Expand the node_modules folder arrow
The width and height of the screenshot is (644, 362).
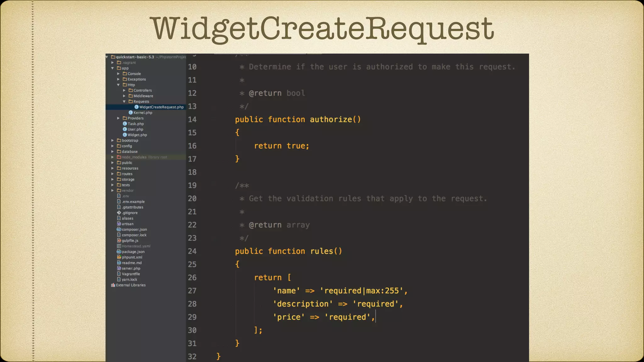(113, 157)
